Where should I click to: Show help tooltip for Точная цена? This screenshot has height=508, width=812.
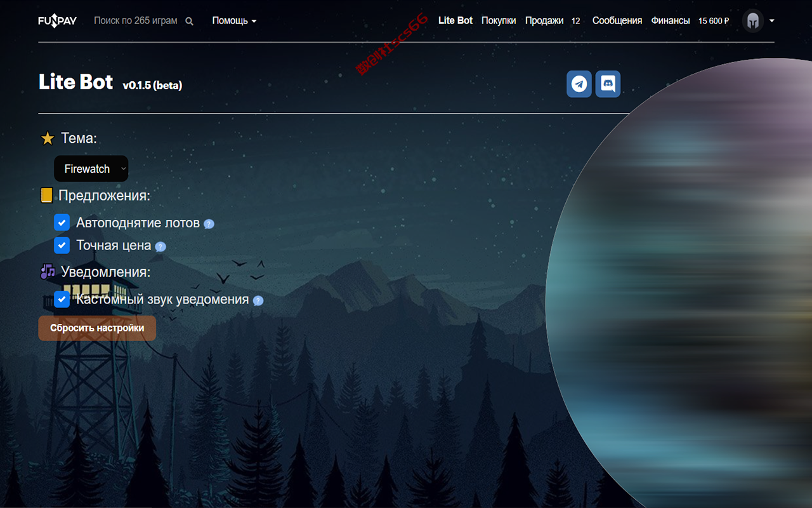click(x=160, y=246)
